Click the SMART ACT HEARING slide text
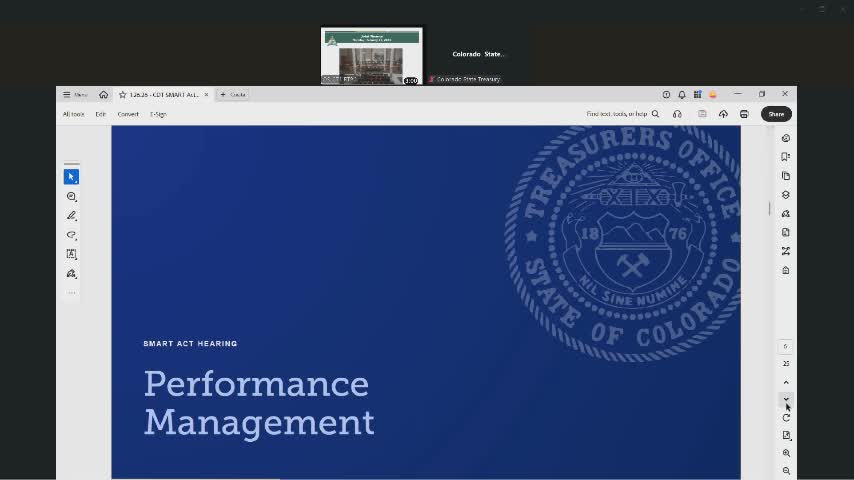Image resolution: width=854 pixels, height=480 pixels. [x=190, y=344]
